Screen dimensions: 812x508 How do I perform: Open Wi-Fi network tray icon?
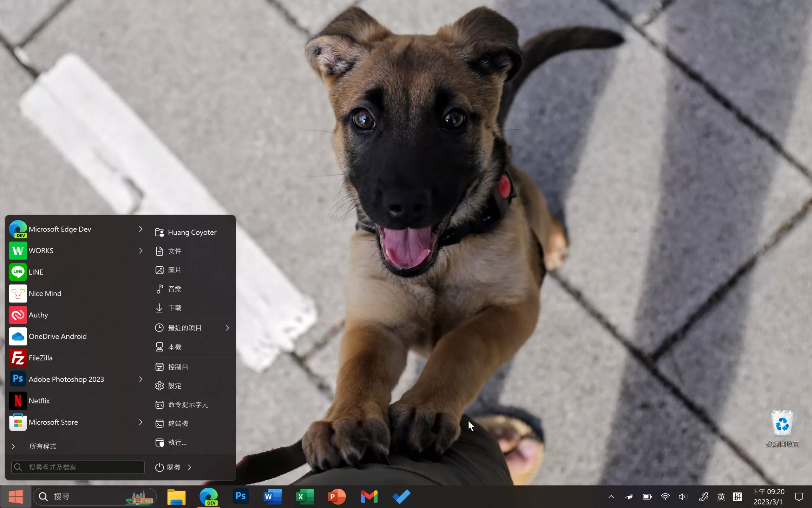tap(665, 497)
